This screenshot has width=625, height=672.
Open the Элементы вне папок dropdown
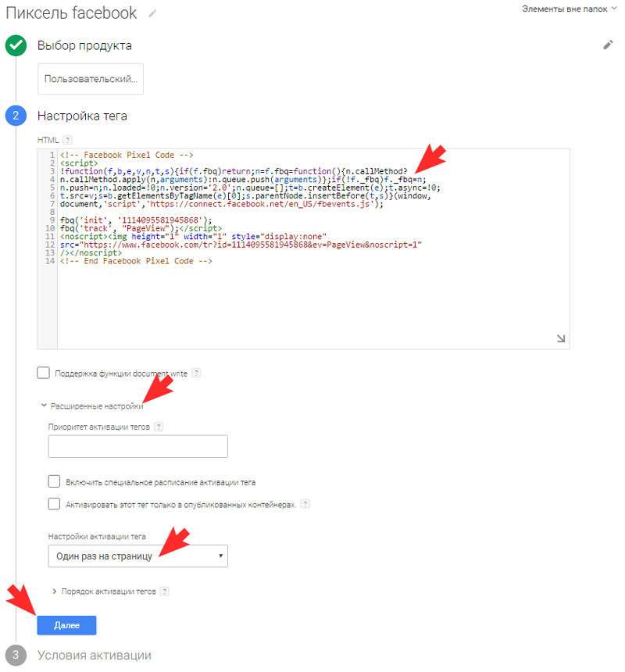coord(570,9)
